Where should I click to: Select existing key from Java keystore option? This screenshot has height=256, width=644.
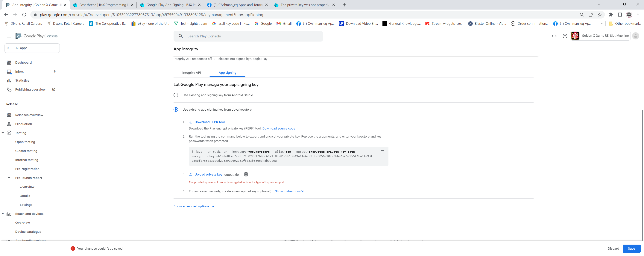176,109
